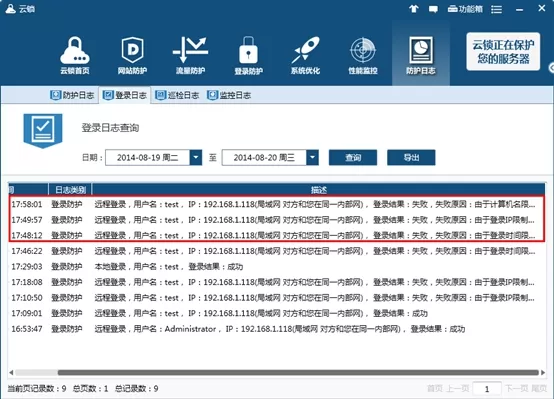Click the 日志类别 column header
Screen dimensions: 554x399
pos(70,190)
